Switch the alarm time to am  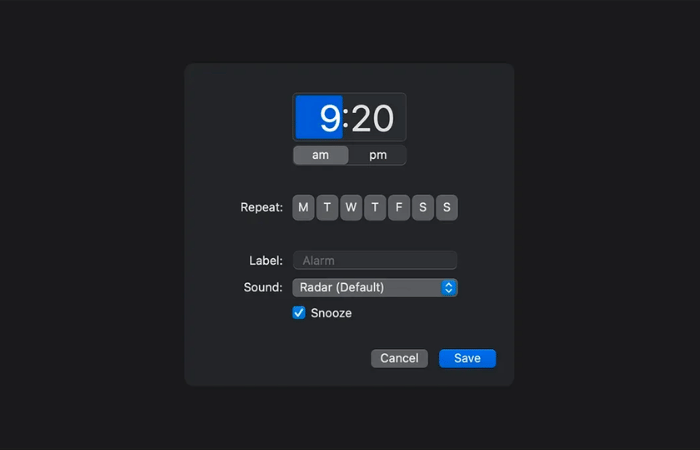tap(321, 155)
